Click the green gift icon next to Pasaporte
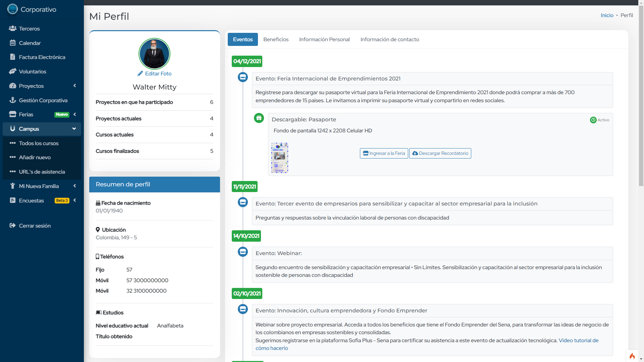Image resolution: width=644 pixels, height=362 pixels. (259, 118)
